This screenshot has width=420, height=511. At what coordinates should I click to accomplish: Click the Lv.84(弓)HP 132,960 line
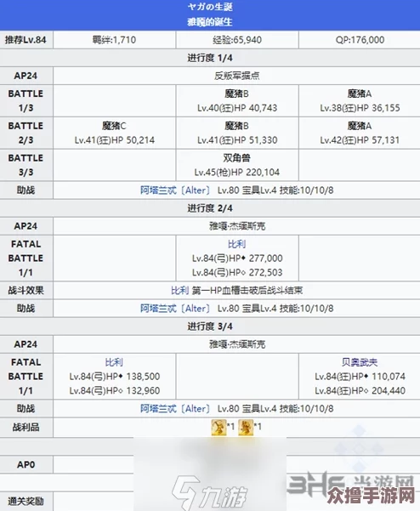(115, 390)
